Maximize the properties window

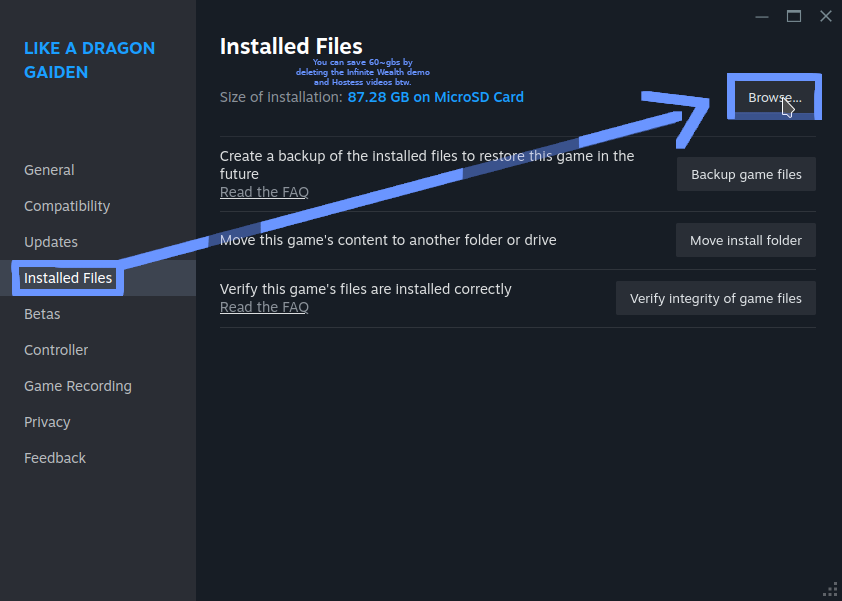pos(794,16)
